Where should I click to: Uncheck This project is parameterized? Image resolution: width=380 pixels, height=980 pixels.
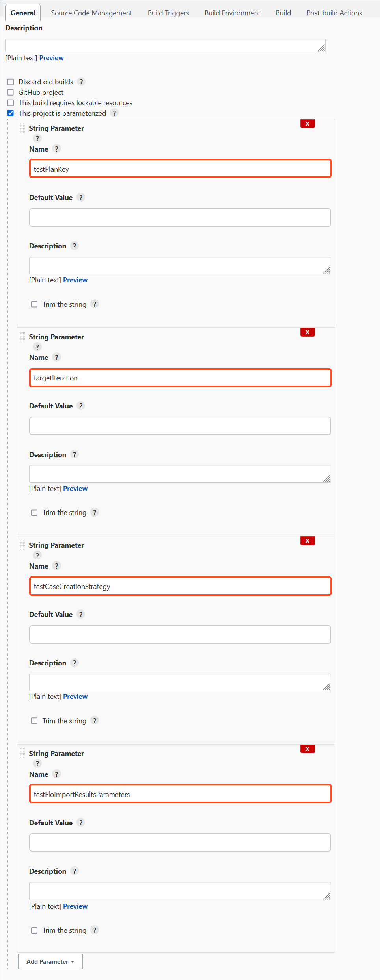tap(10, 113)
